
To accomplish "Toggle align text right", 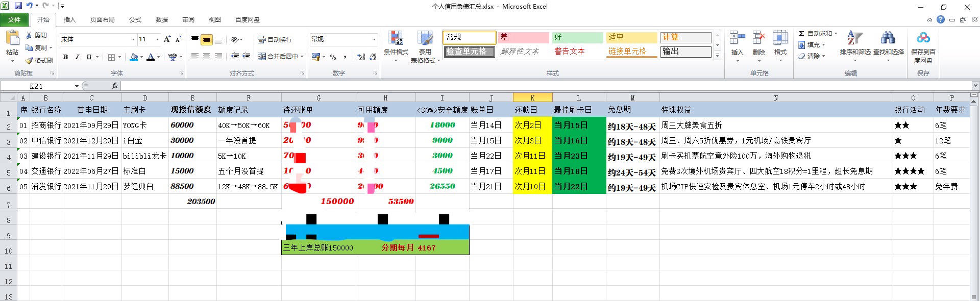I will click(x=218, y=57).
